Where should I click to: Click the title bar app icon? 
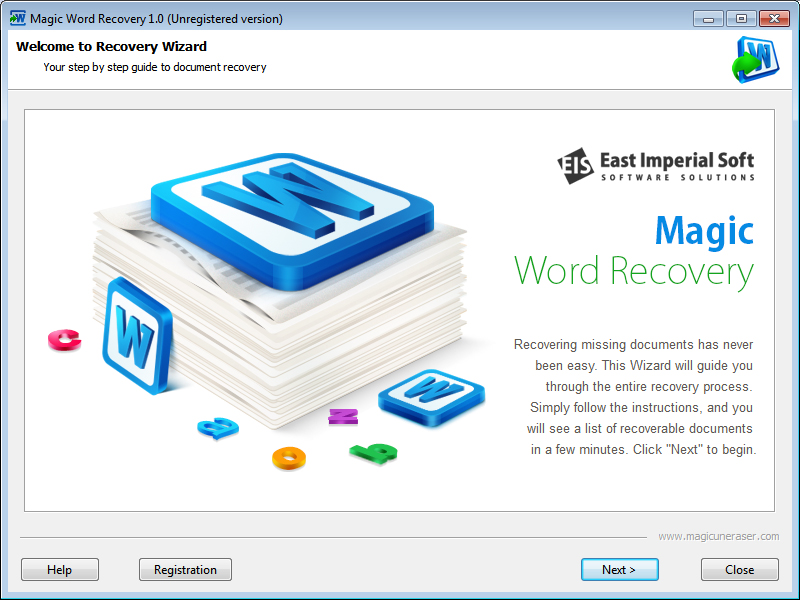[17, 18]
